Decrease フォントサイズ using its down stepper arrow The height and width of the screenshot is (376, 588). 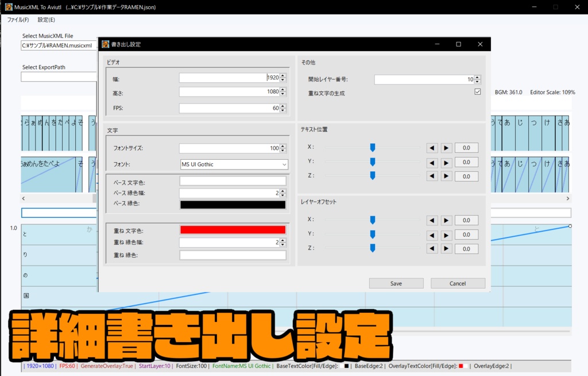coord(281,150)
